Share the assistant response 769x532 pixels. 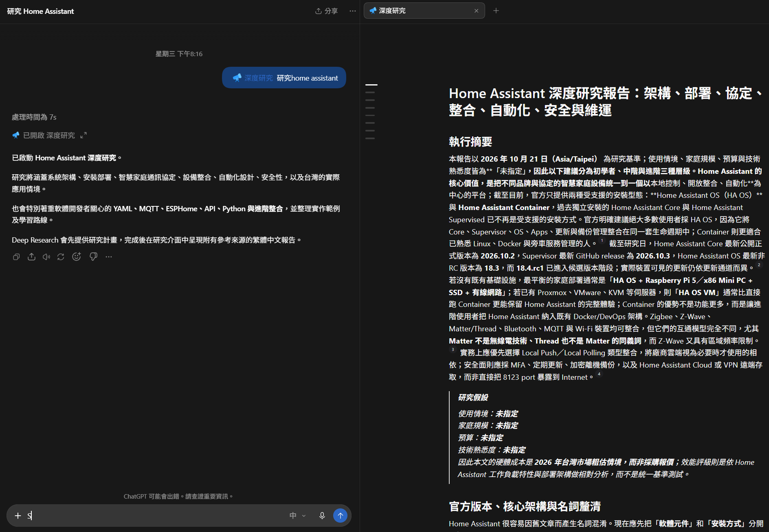pos(31,257)
